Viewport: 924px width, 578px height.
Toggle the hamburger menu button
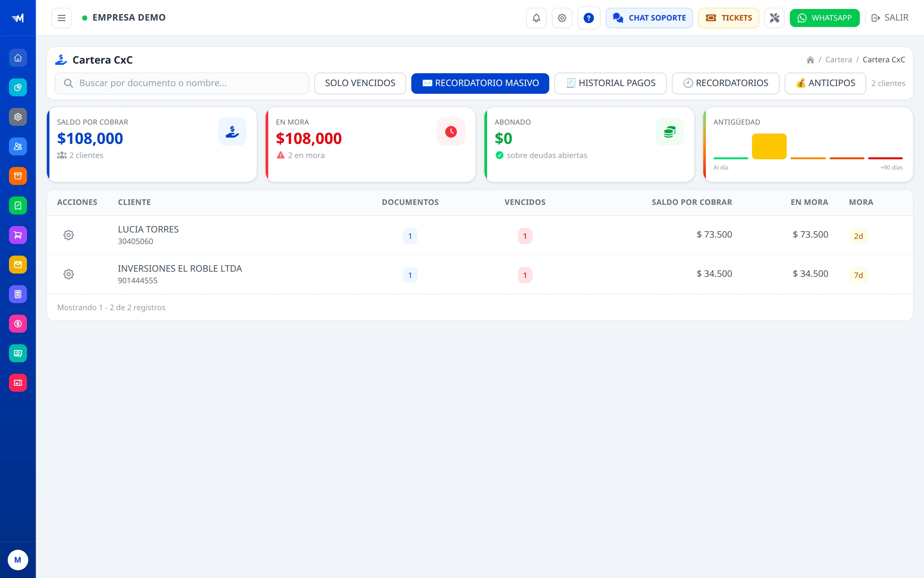click(62, 18)
